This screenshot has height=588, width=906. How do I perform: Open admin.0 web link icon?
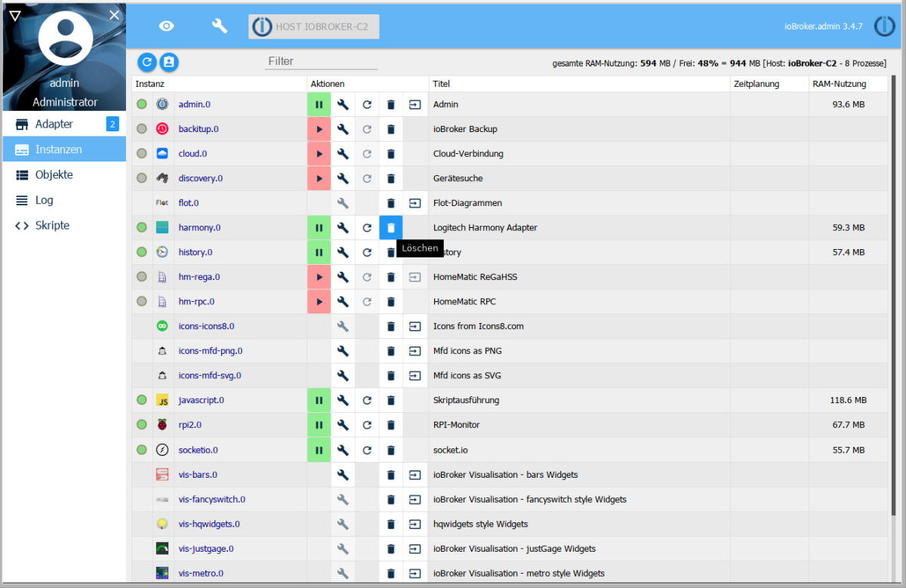[415, 104]
